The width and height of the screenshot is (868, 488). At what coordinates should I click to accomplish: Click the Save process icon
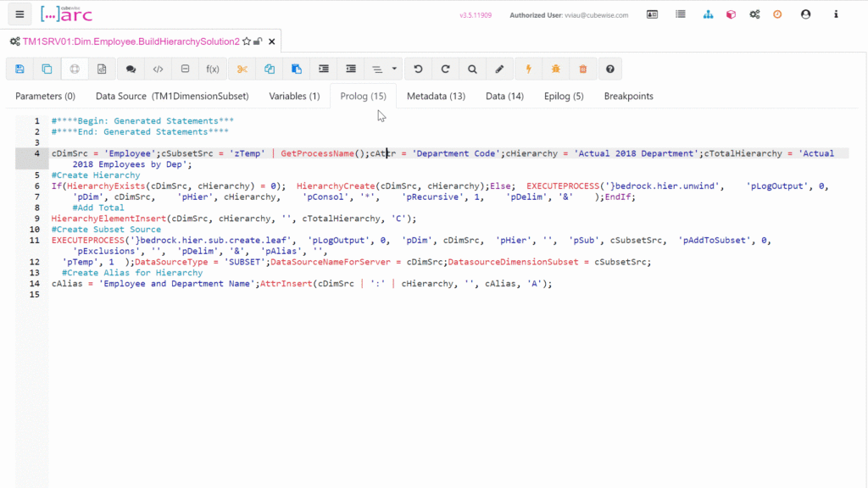click(20, 69)
